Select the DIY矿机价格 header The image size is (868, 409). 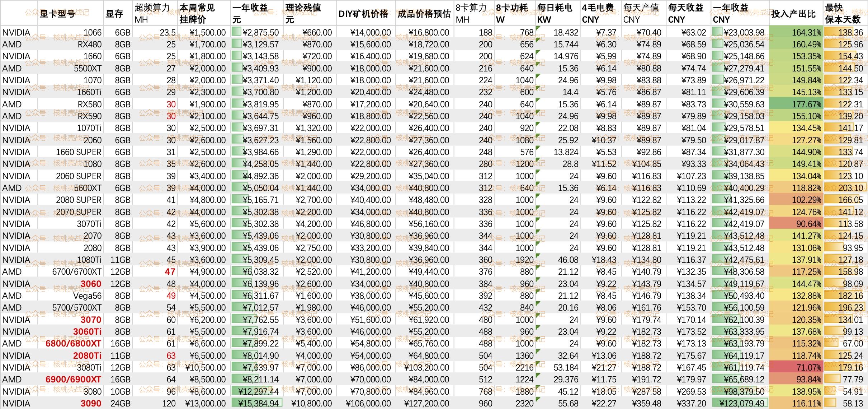pyautogui.click(x=363, y=14)
